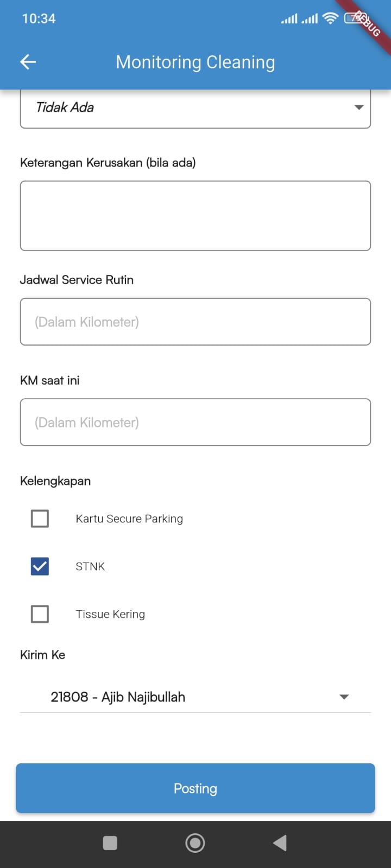The width and height of the screenshot is (391, 868).
Task: Tap the clock time in status bar
Action: [x=39, y=18]
